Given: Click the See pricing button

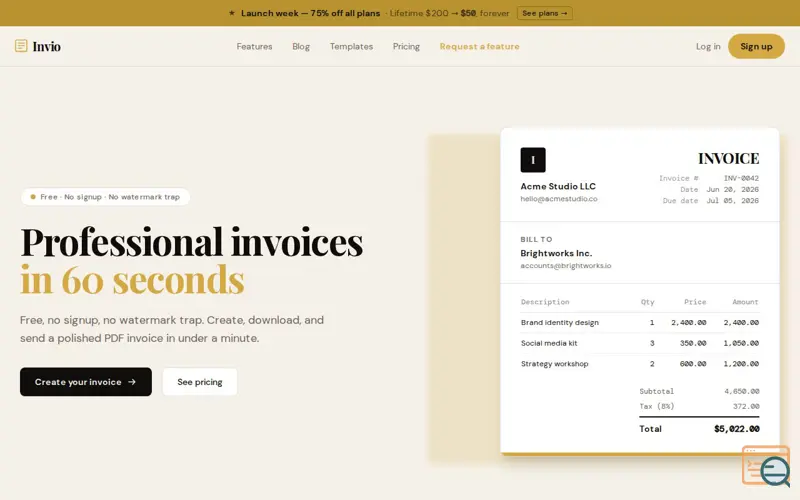Looking at the screenshot, I should pyautogui.click(x=199, y=382).
